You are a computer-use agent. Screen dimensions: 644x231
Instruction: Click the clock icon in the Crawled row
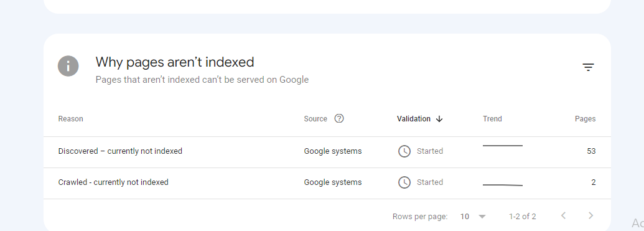404,182
